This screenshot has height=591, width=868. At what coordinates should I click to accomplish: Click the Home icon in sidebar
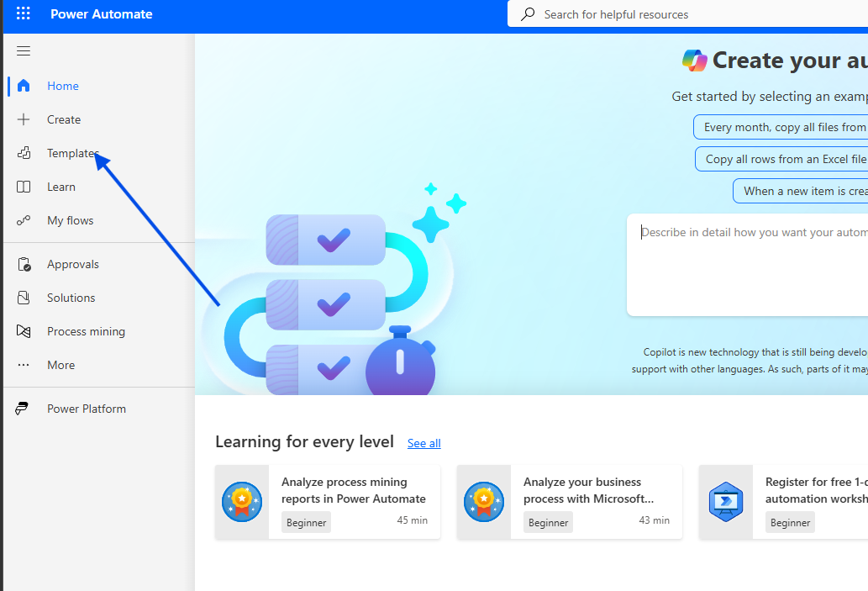(24, 86)
